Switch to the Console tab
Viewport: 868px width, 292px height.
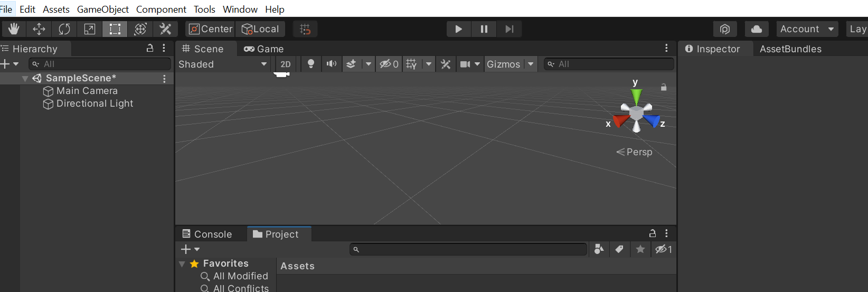[207, 234]
